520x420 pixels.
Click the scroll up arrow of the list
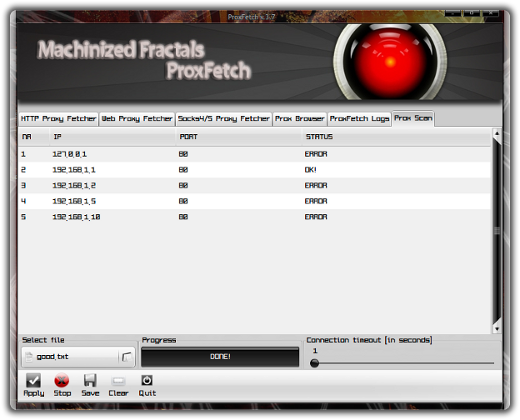[x=497, y=134]
